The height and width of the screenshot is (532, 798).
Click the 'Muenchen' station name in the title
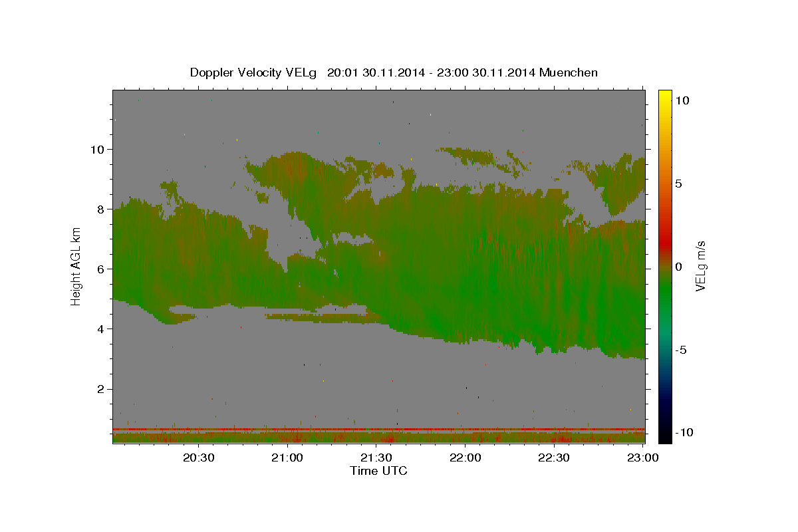coord(569,72)
